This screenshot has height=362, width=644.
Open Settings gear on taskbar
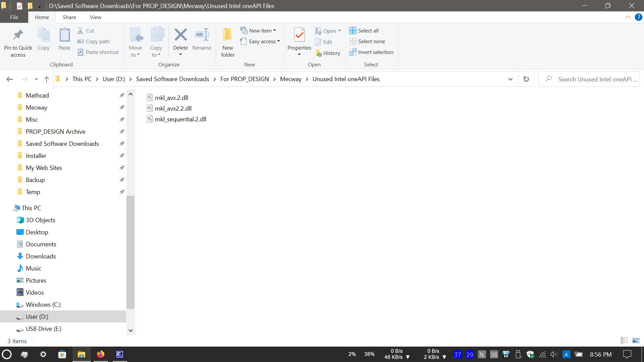coord(43,354)
